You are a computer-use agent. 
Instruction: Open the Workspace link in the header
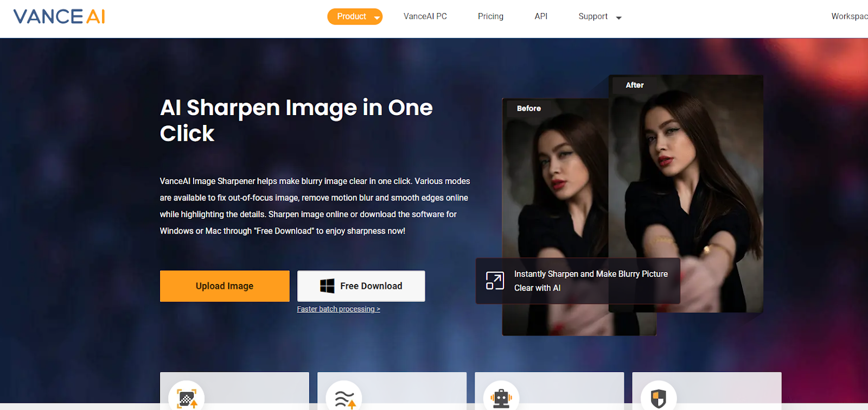tap(850, 16)
